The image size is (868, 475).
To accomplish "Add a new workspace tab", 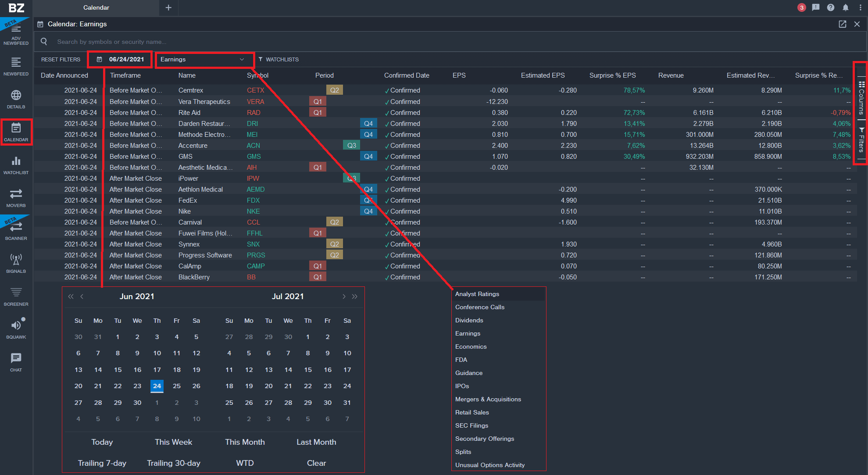I will click(x=168, y=7).
